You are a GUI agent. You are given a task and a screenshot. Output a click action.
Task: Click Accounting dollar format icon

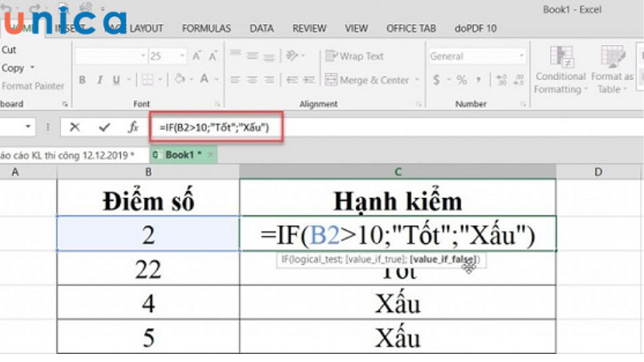pos(436,80)
